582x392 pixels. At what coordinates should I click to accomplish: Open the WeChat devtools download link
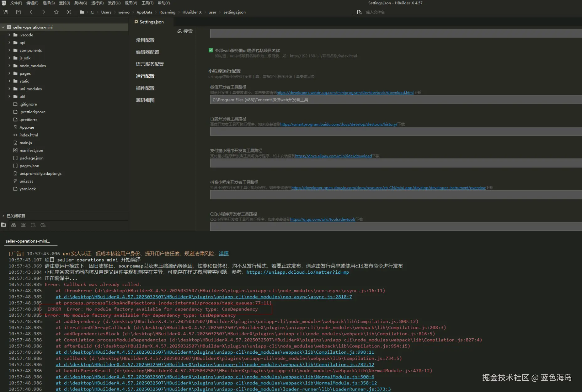345,93
